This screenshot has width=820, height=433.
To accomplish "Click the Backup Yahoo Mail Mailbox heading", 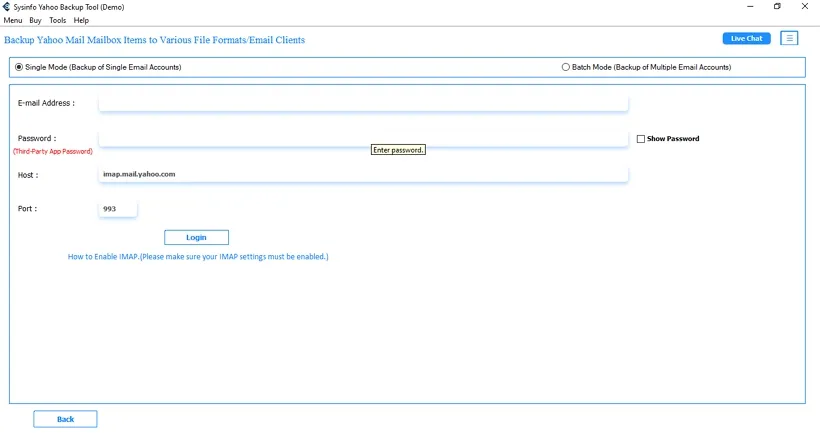I will point(154,40).
